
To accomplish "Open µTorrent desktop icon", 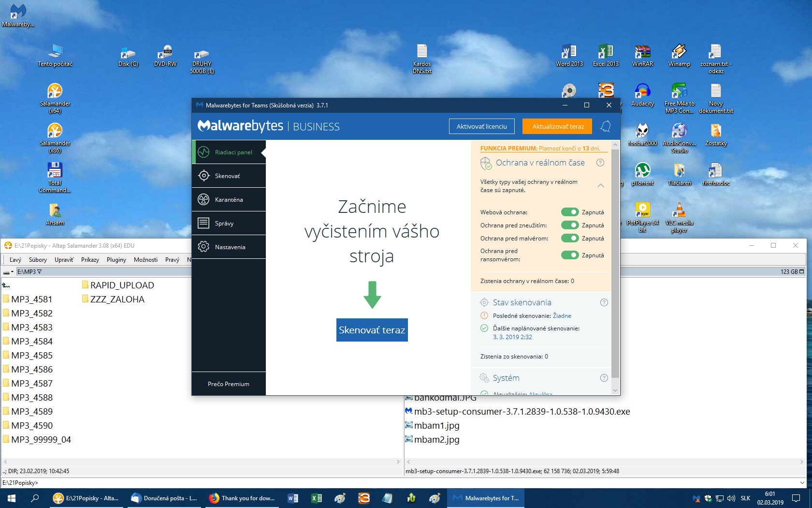I will pyautogui.click(x=642, y=174).
